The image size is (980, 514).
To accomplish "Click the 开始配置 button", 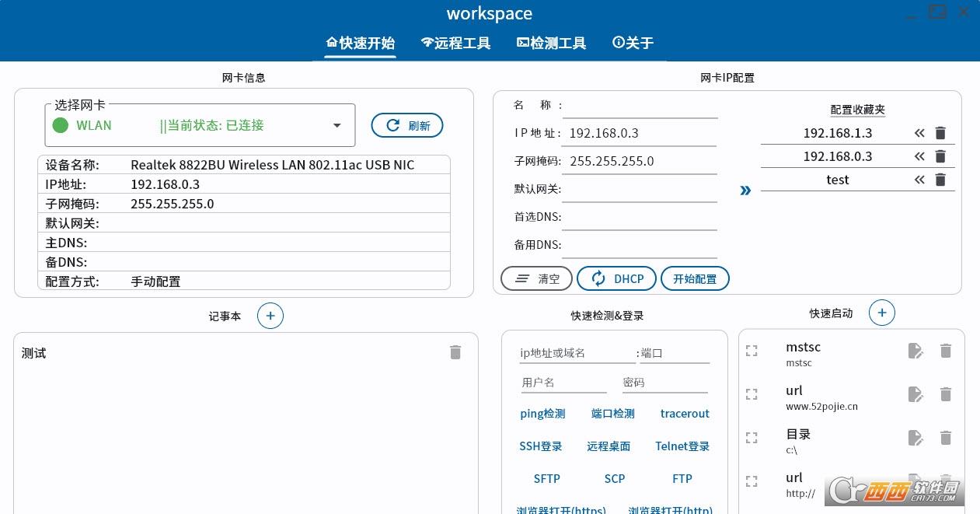I will [695, 278].
